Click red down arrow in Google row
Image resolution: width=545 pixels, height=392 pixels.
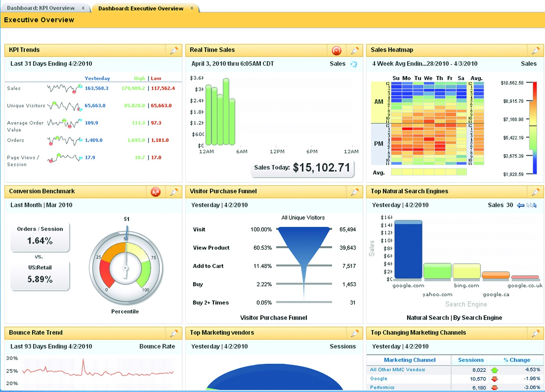[495, 379]
